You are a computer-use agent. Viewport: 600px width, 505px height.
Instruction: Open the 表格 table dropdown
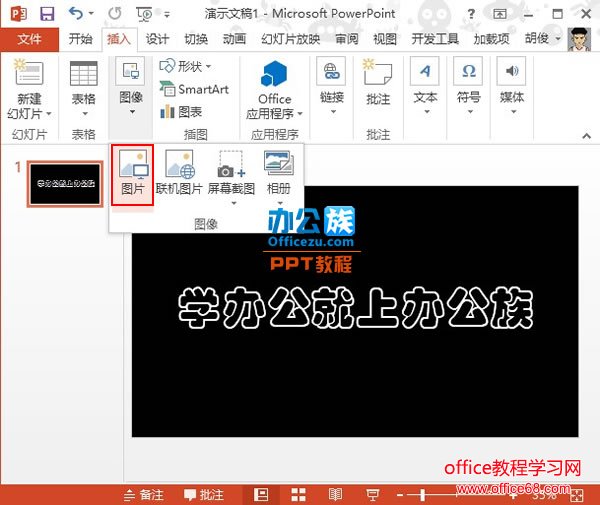pos(83,90)
